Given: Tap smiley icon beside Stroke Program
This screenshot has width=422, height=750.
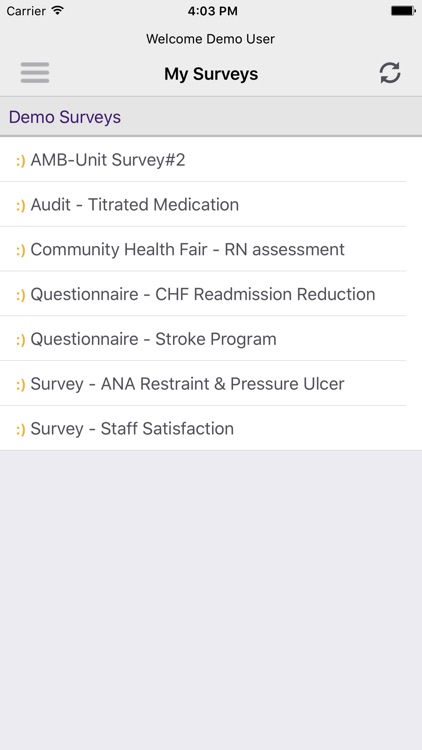Looking at the screenshot, I should click(x=21, y=340).
